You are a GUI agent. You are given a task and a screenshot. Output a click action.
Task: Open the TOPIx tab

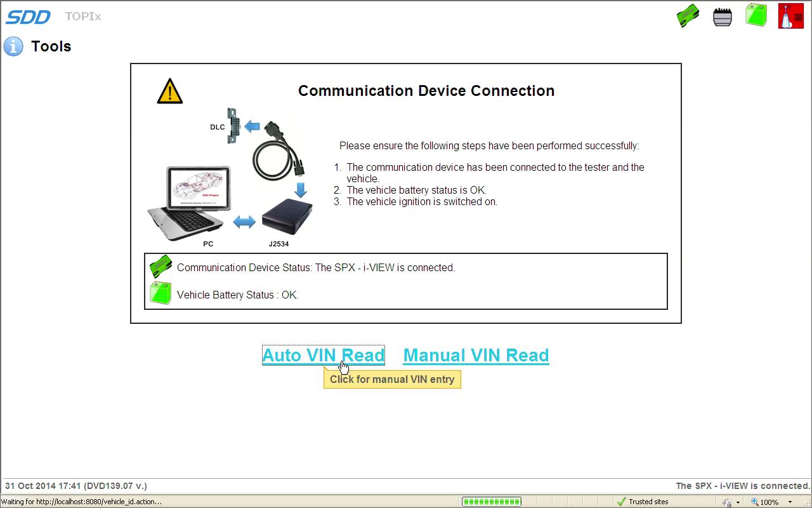coord(83,17)
